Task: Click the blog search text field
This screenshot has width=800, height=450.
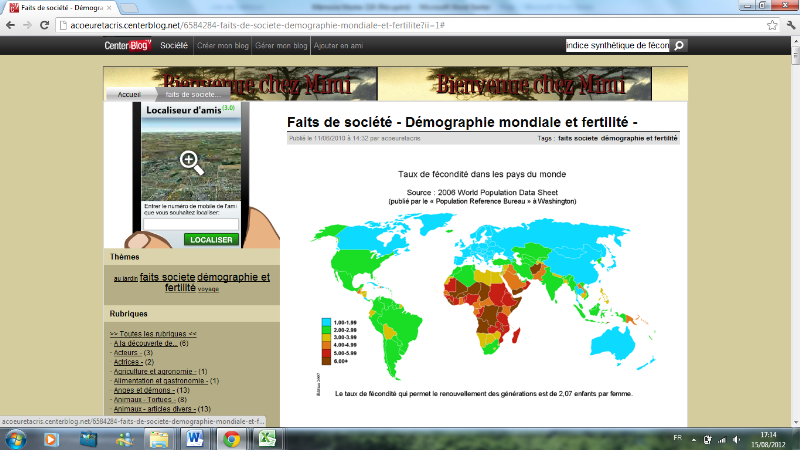Action: [x=616, y=45]
